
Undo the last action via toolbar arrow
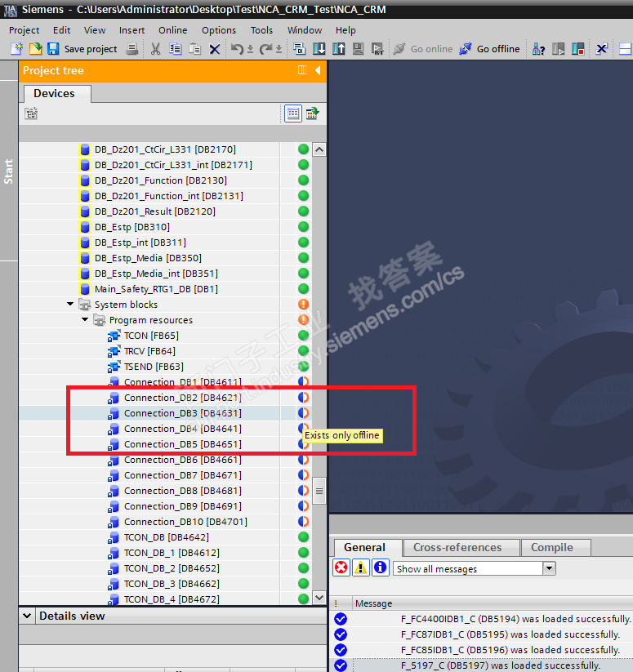pos(237,49)
